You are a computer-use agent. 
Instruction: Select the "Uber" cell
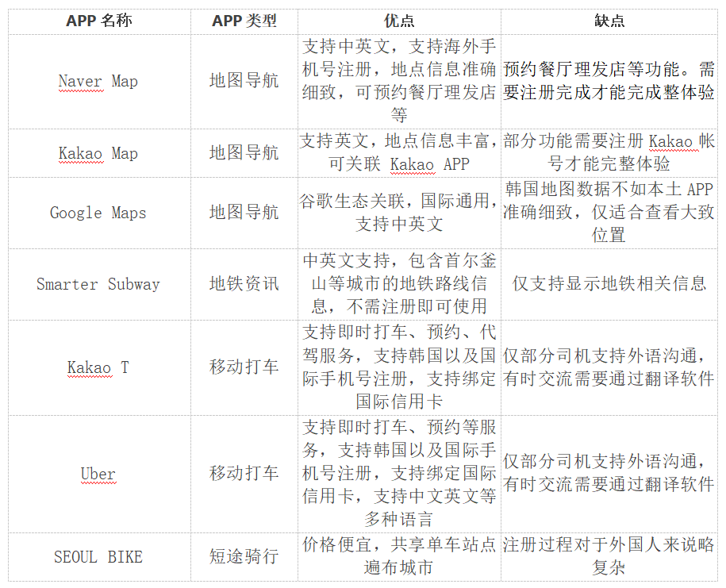[98, 474]
